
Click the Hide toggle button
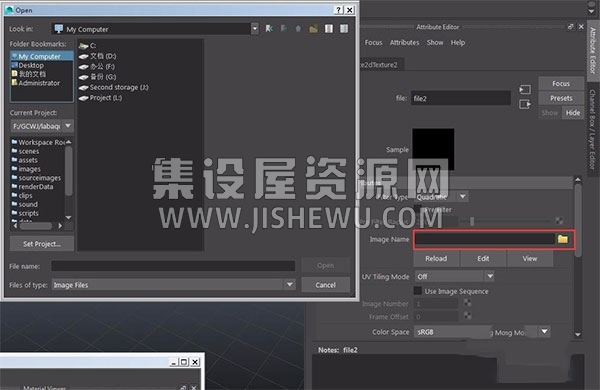click(x=573, y=113)
